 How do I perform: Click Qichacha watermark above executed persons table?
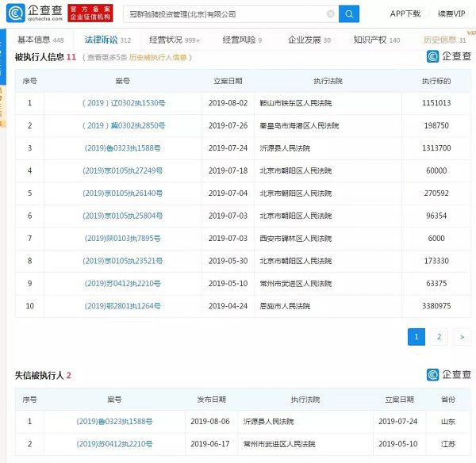click(x=449, y=56)
